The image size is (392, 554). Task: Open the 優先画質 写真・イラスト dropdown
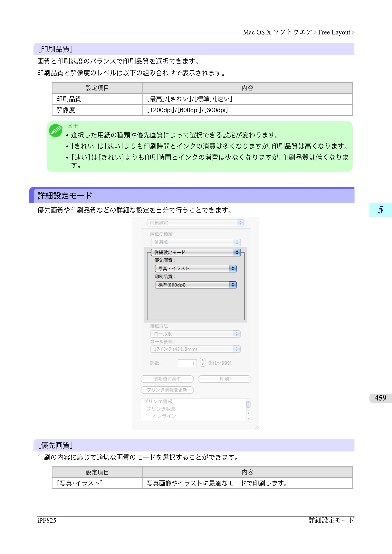pyautogui.click(x=196, y=268)
